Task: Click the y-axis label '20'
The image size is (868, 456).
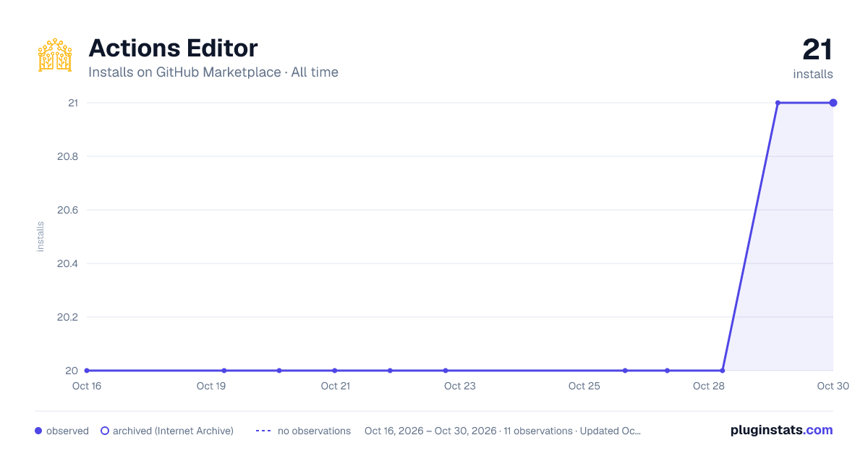Action: (72, 371)
